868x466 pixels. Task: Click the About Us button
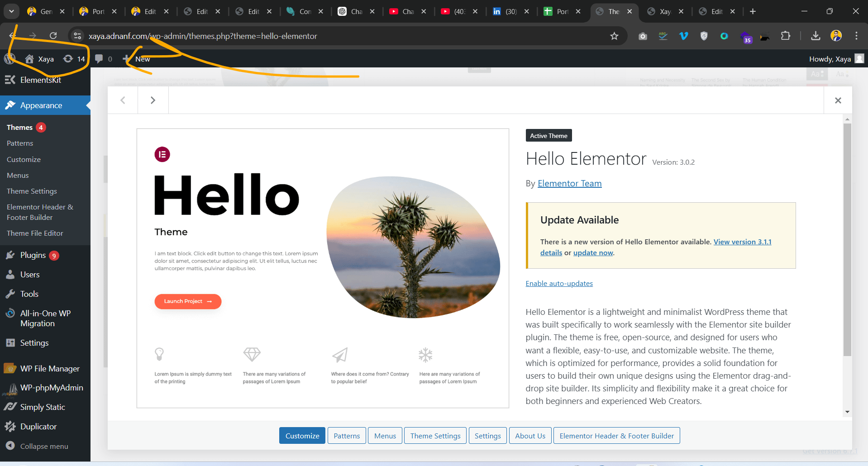point(530,436)
